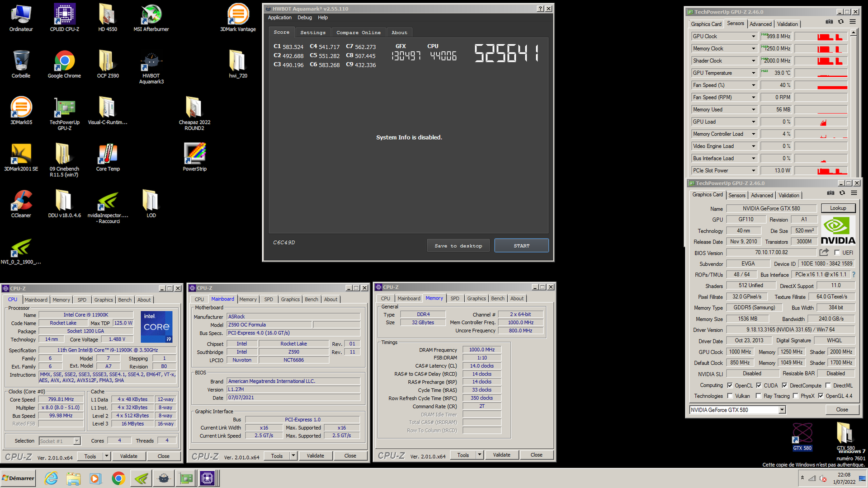The height and width of the screenshot is (488, 868).
Task: Open the SPD tab in CPU-Z Memory window
Action: [x=455, y=299]
